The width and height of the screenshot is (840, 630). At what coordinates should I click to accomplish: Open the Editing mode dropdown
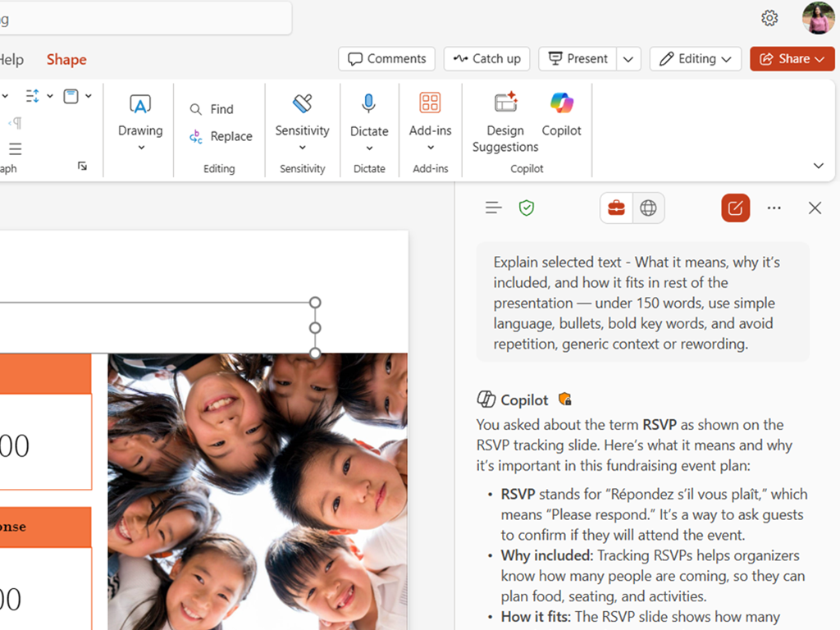tap(696, 59)
